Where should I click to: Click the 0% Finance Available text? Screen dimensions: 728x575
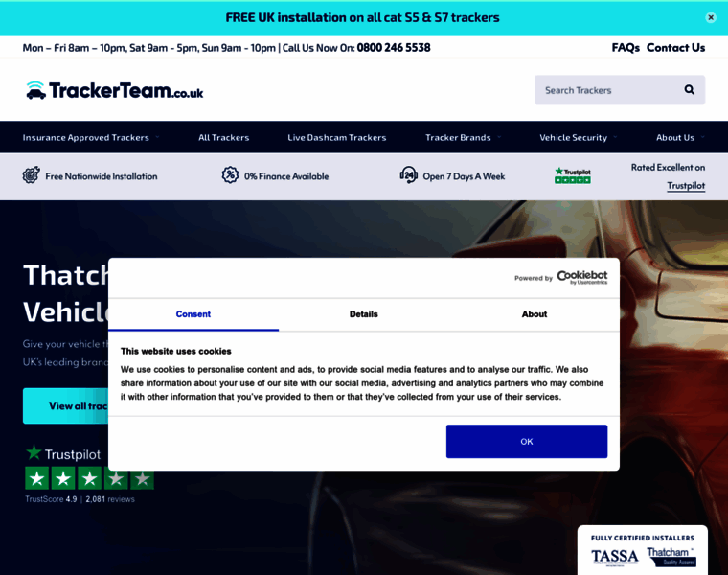(286, 176)
